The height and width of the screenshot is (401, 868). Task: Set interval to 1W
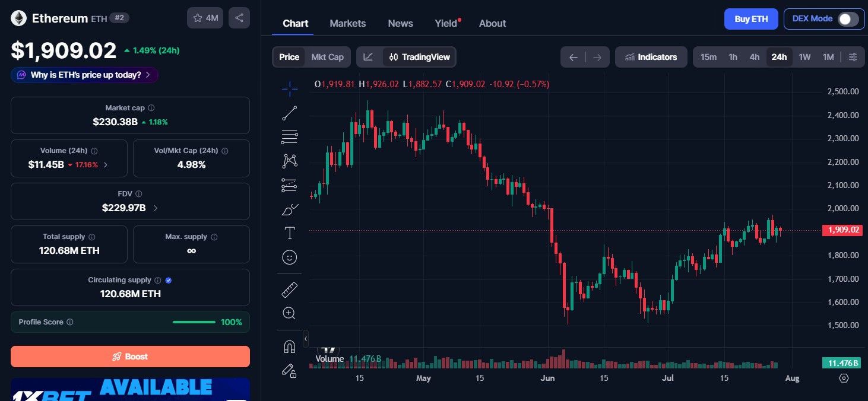click(x=804, y=57)
